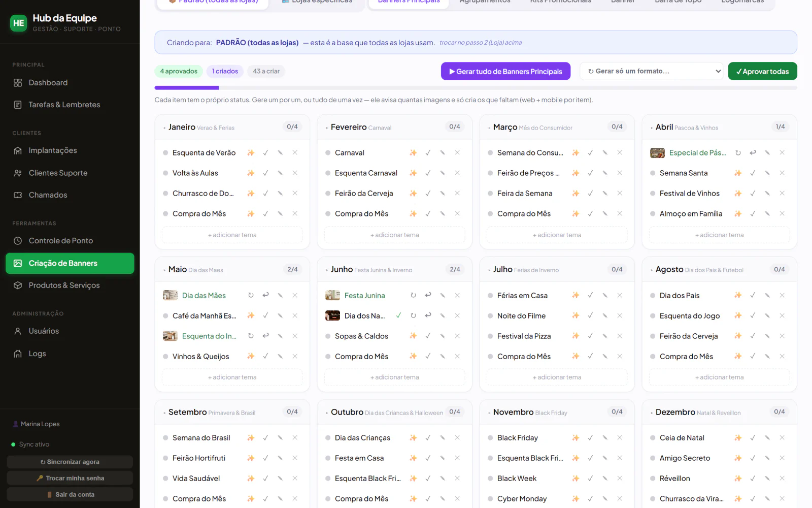This screenshot has width=812, height=508.
Task: Approve the Volta às Aulas theme
Action: tap(265, 173)
